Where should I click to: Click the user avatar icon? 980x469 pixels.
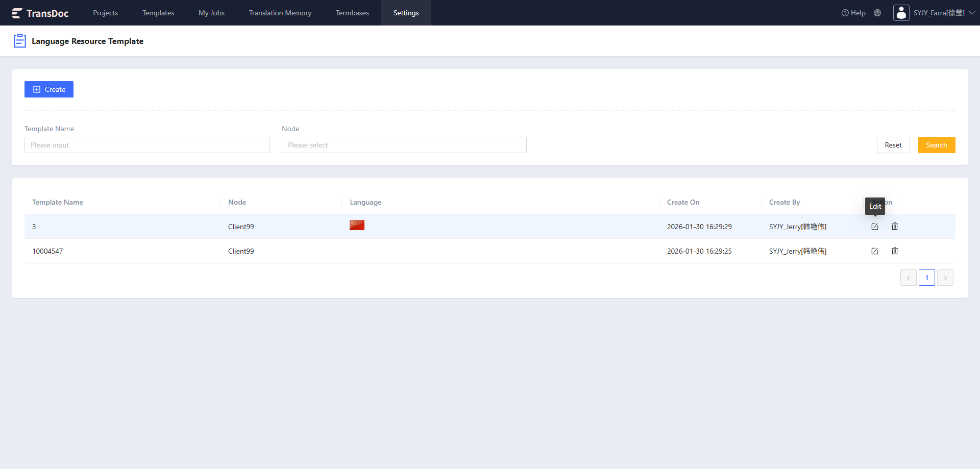901,13
